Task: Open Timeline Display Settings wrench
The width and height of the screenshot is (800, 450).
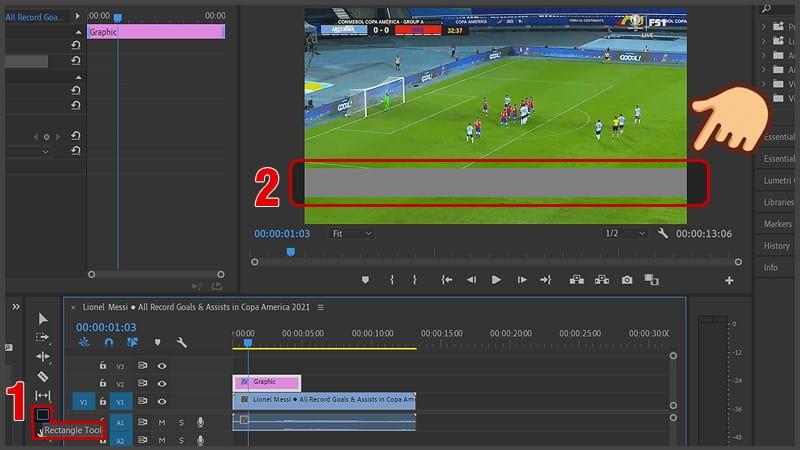Action: 182,342
